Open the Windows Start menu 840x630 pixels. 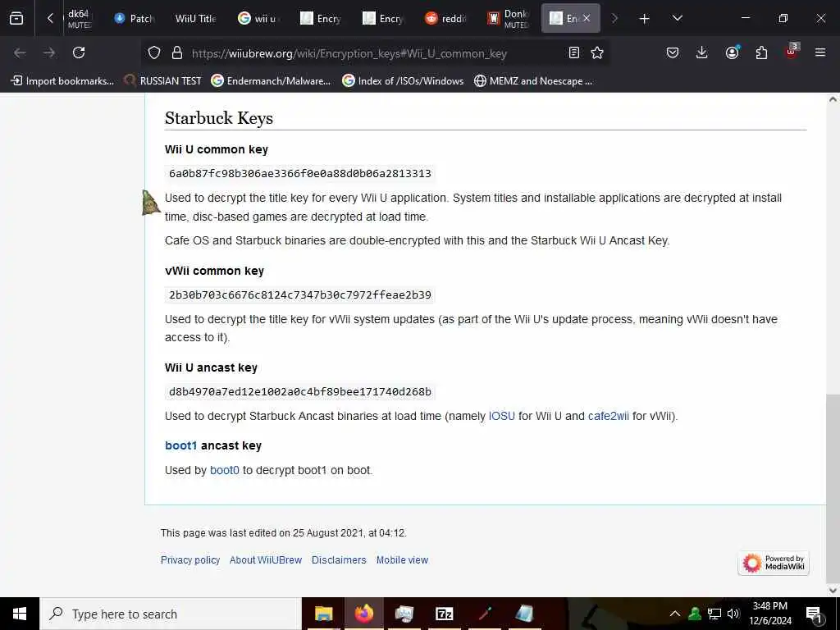(x=20, y=614)
